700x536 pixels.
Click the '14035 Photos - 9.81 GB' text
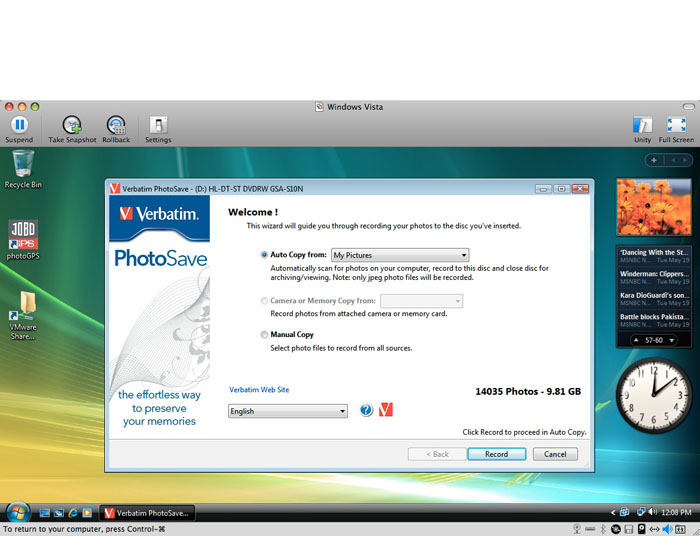coord(528,391)
